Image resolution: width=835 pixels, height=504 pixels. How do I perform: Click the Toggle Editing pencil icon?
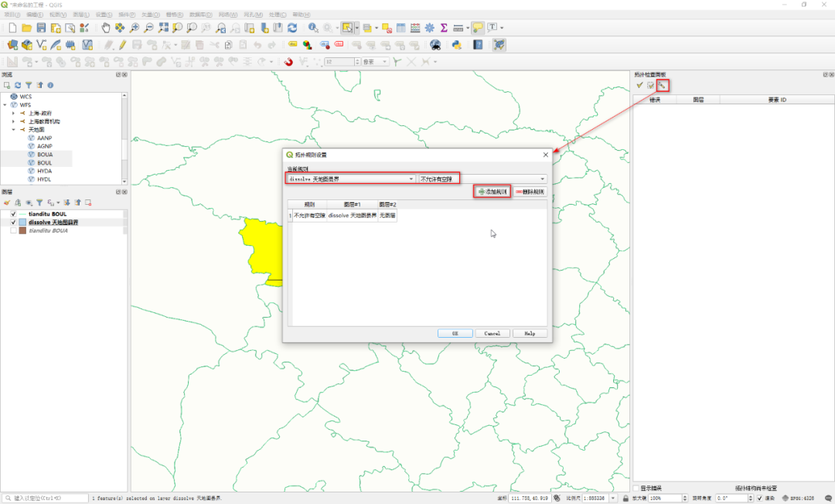tap(122, 45)
